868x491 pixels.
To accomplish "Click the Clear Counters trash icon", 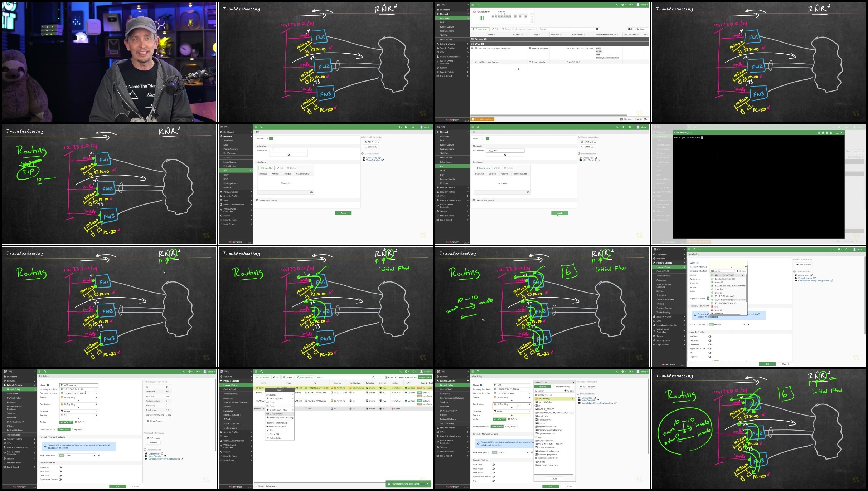I will tap(147, 421).
